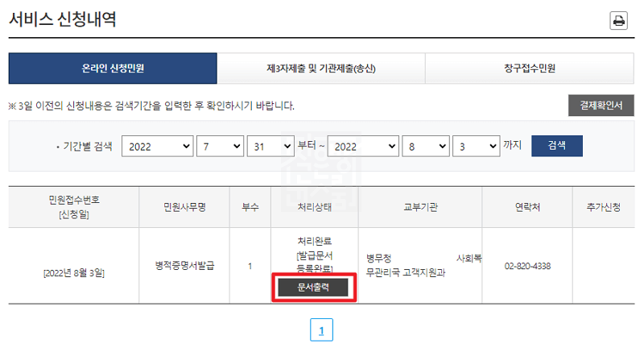Open the end day dropdown showing 3

coord(476,147)
